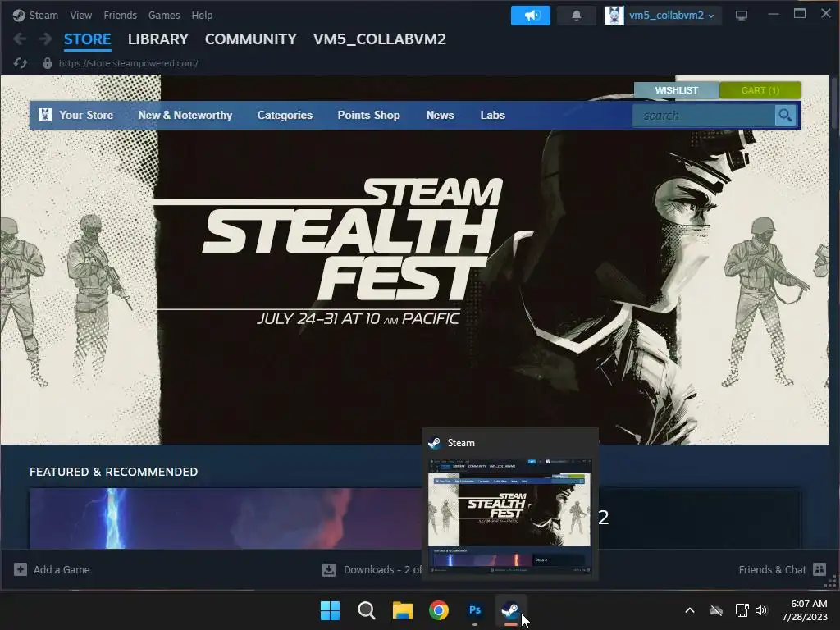Screen dimensions: 840x630
Task: Click the padlock icon beside the URL
Action: click(x=47, y=63)
